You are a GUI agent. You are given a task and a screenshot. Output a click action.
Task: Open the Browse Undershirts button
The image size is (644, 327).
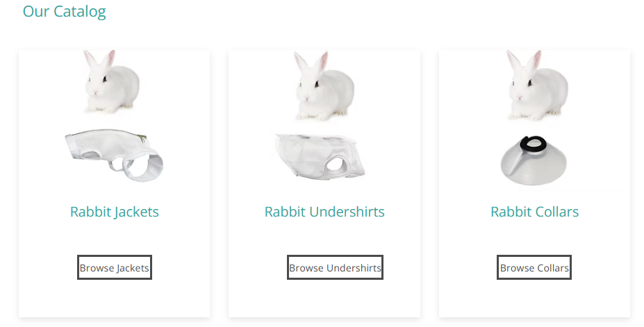pyautogui.click(x=335, y=267)
